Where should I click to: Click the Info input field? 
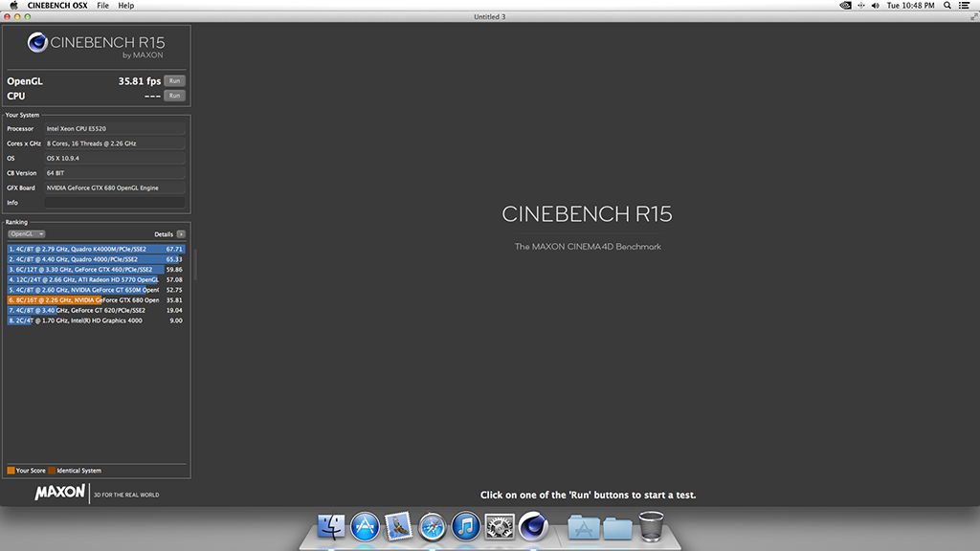(115, 203)
